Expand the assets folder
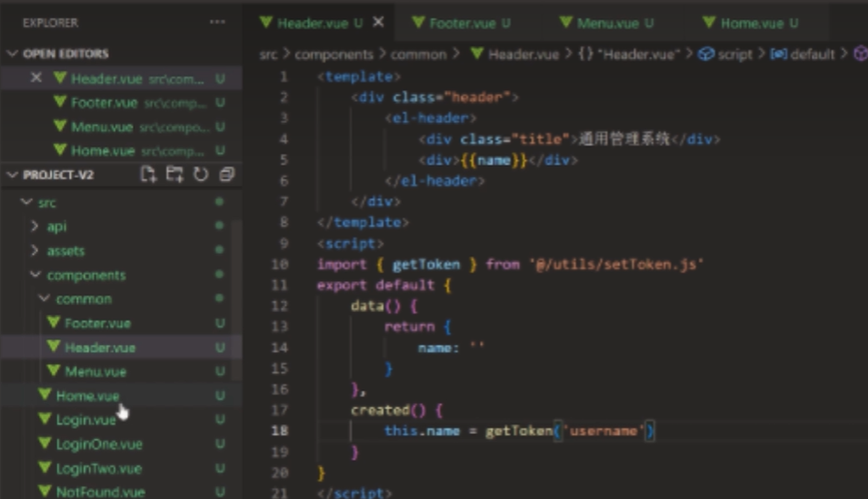 point(35,251)
